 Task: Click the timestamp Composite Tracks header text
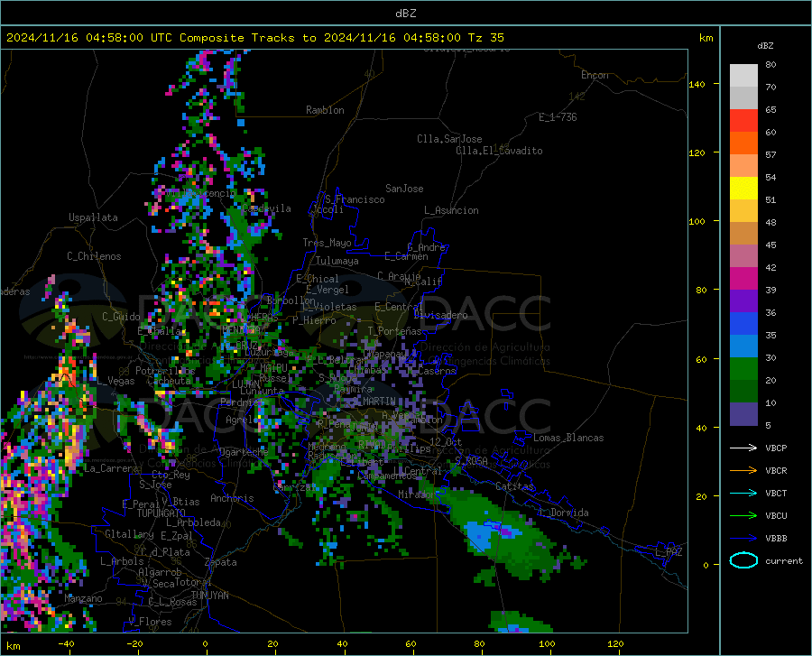tap(254, 38)
